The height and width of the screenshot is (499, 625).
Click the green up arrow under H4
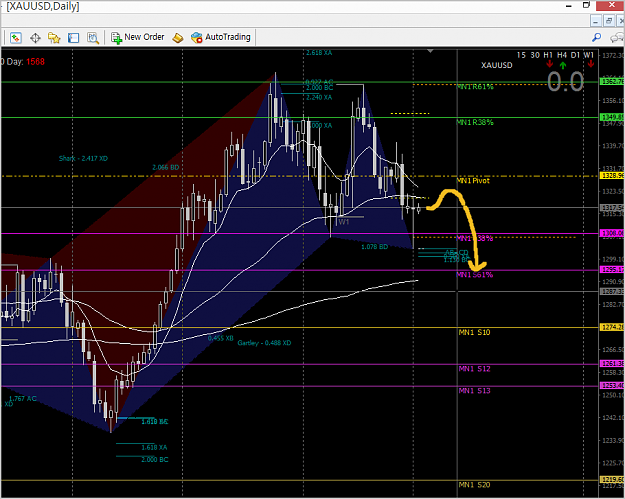[562, 65]
